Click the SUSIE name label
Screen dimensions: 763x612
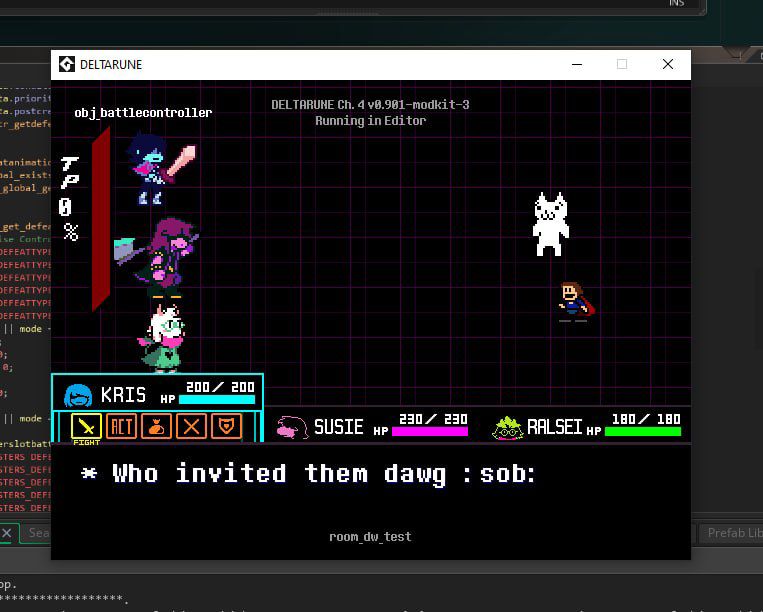pos(339,427)
